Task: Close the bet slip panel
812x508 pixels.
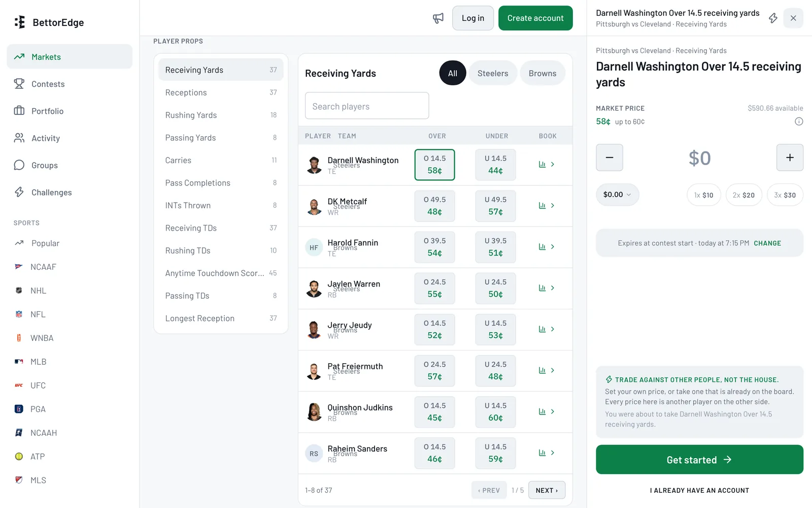Action: click(x=793, y=18)
